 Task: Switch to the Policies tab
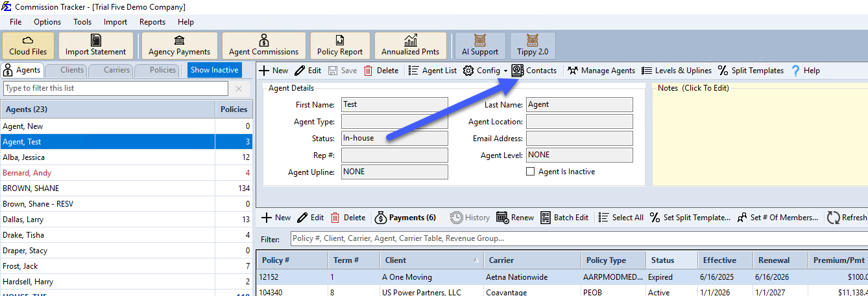tap(157, 70)
